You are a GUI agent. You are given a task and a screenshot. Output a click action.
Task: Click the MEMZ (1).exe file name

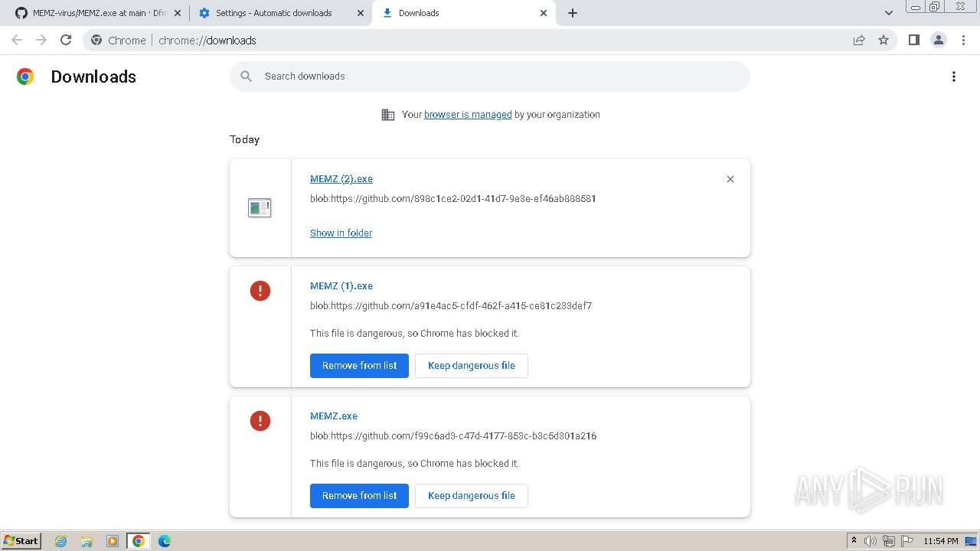coord(341,286)
